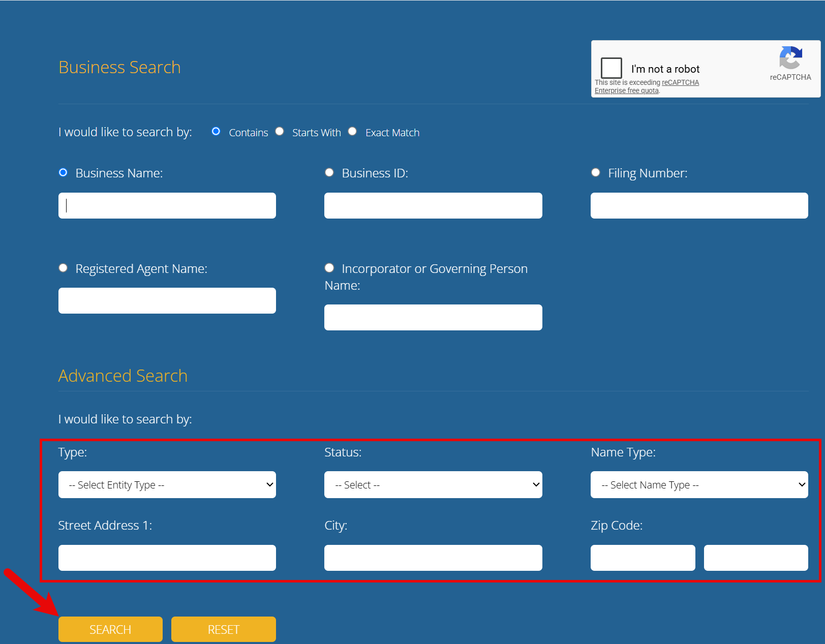Click into the Business ID input box
The width and height of the screenshot is (825, 644).
(x=433, y=205)
